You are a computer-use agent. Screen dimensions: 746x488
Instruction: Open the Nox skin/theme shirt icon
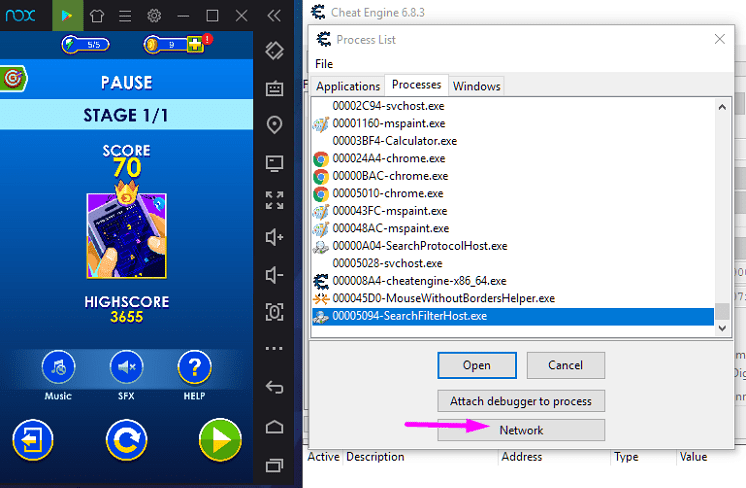pyautogui.click(x=97, y=16)
